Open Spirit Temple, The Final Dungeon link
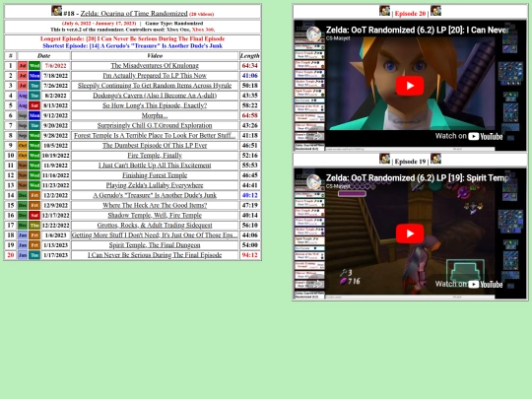This screenshot has height=399, width=532. pyautogui.click(x=155, y=245)
